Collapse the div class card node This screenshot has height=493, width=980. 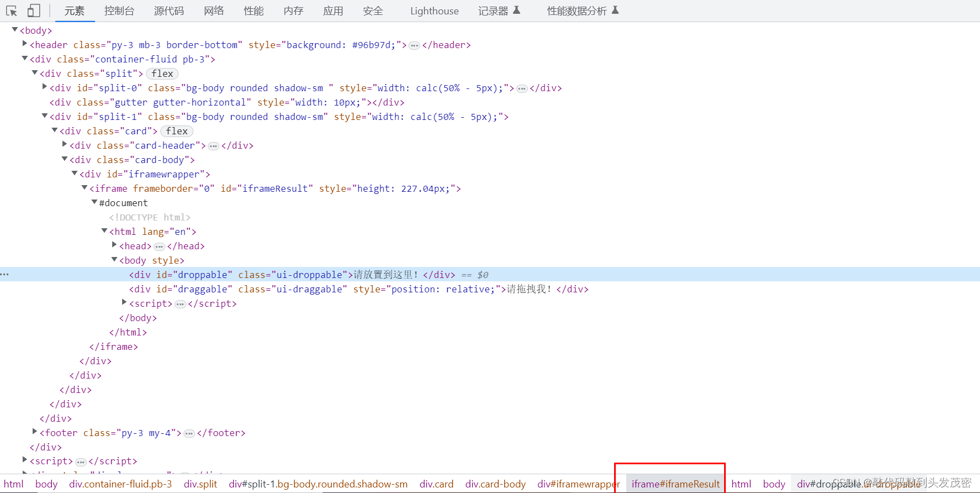click(55, 130)
